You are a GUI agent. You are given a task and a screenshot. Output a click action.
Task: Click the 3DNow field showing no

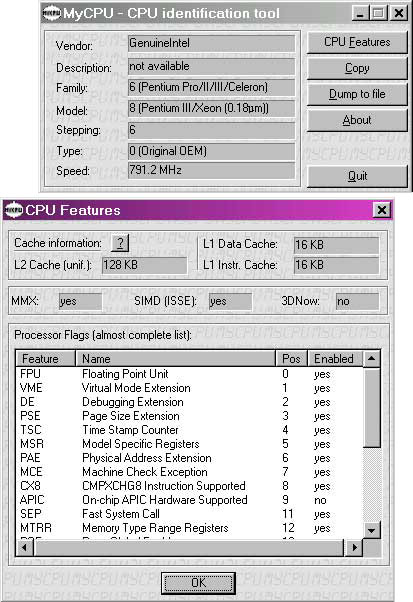[x=357, y=301]
